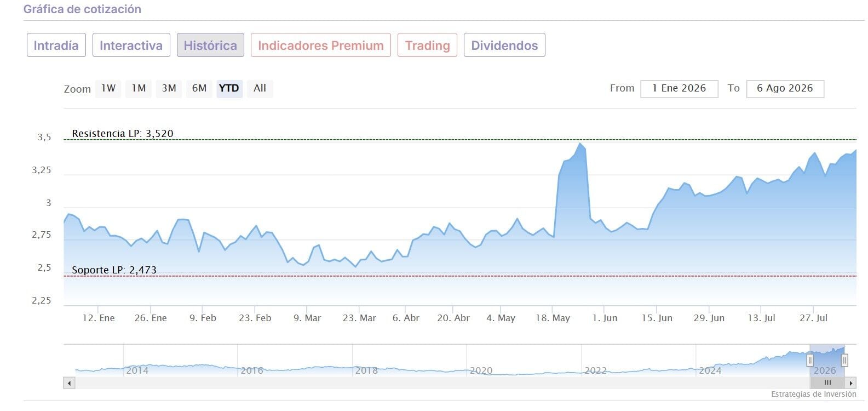This screenshot has width=868, height=411.
Task: Click the 2024 label in navigator
Action: click(710, 370)
